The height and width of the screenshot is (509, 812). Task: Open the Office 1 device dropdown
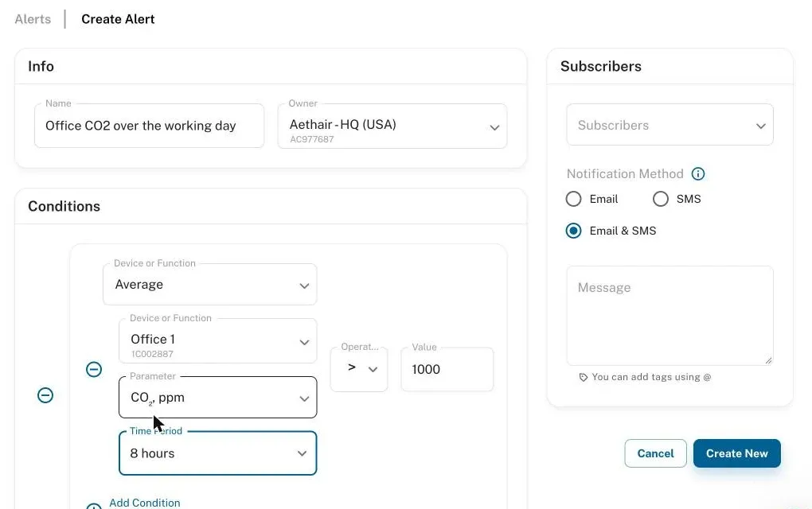pyautogui.click(x=217, y=341)
